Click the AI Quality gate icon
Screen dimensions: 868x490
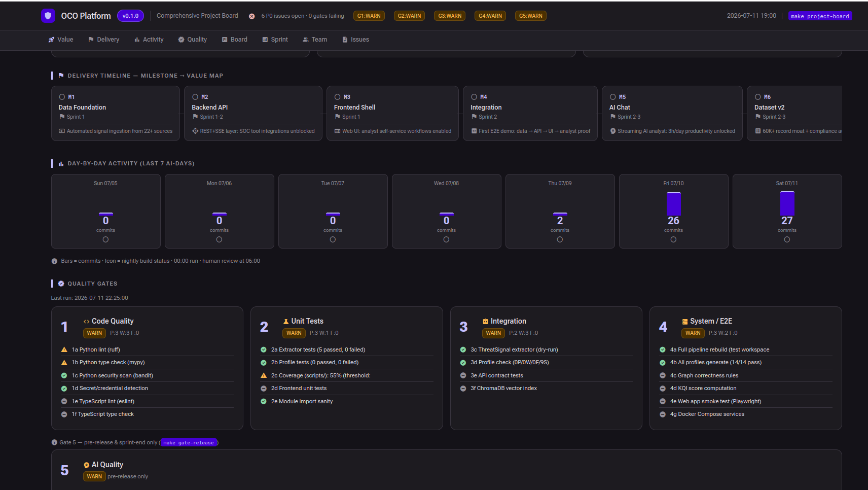click(x=87, y=465)
